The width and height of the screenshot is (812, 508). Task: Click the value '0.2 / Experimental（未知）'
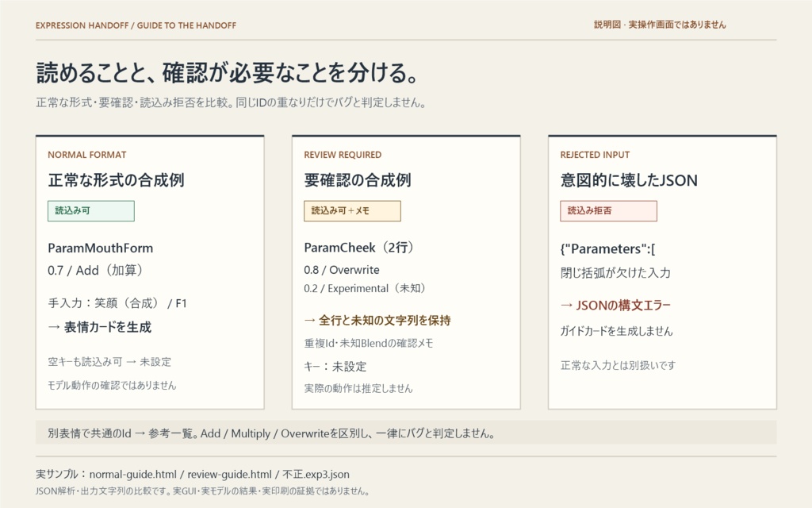click(x=365, y=288)
